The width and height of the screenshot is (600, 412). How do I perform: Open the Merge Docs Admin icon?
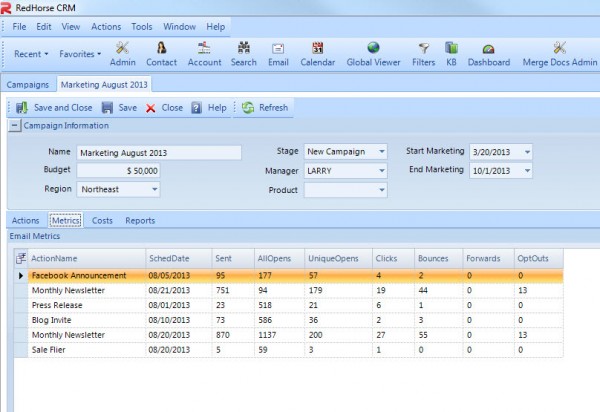560,48
